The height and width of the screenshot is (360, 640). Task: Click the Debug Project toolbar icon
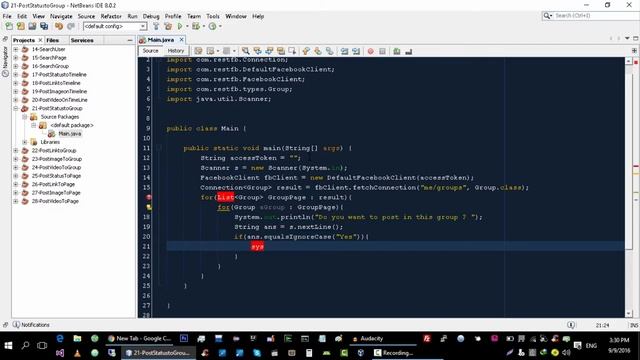tap(196, 26)
